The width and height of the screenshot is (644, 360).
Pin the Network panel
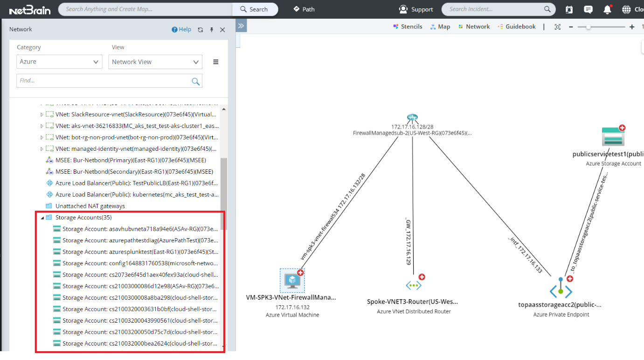point(211,29)
